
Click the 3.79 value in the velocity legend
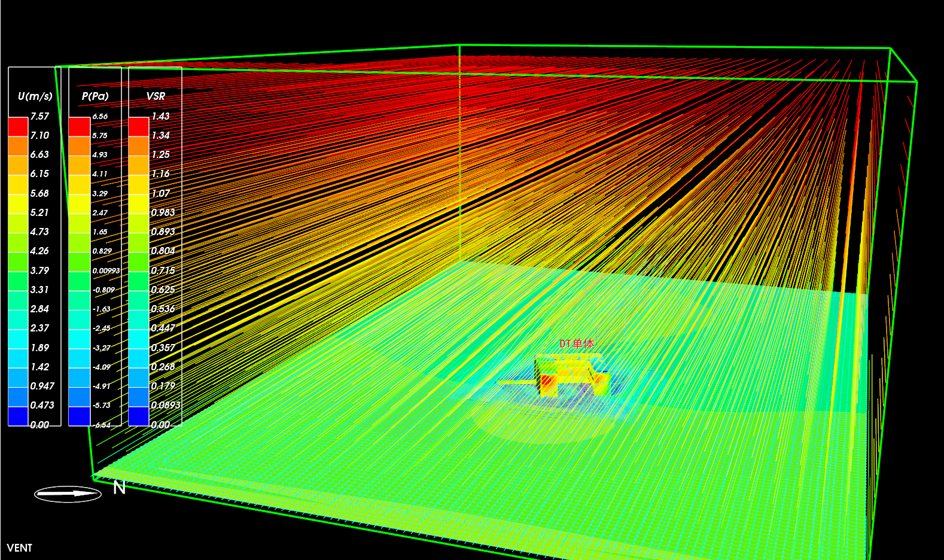39,270
